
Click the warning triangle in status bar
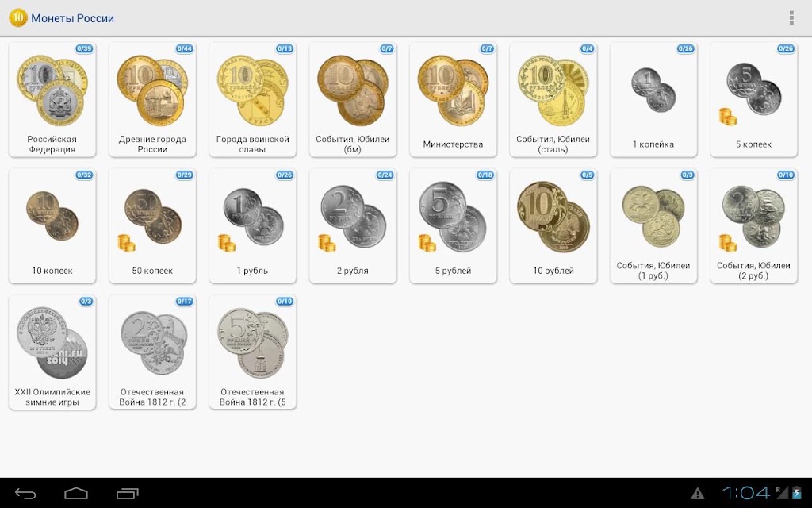[698, 493]
